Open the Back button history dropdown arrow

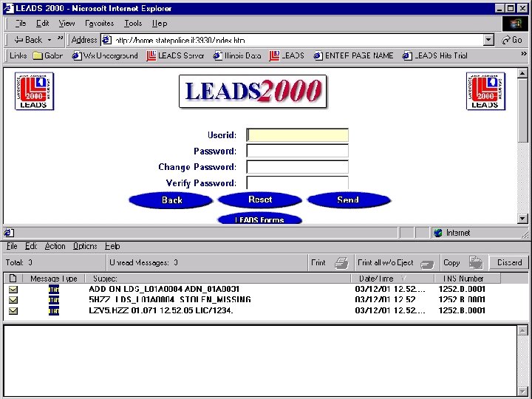pos(50,40)
